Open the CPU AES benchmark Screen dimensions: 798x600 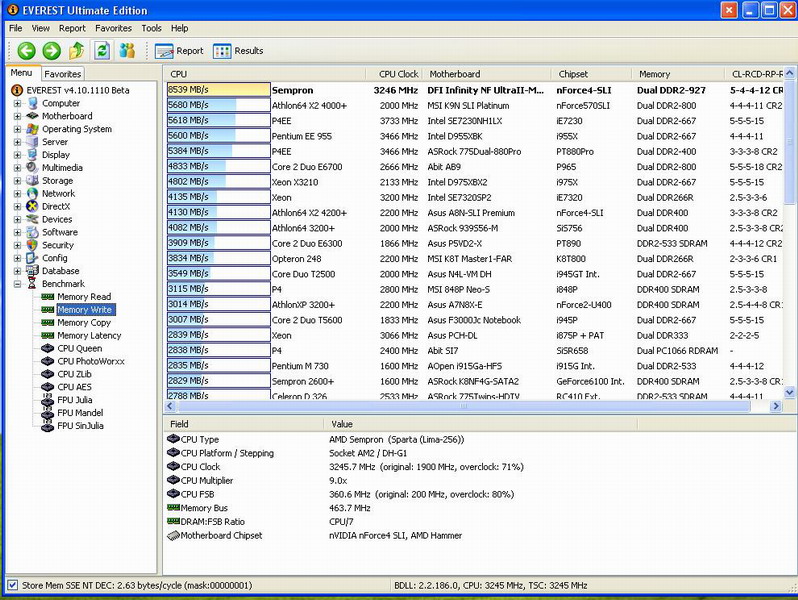(x=74, y=387)
